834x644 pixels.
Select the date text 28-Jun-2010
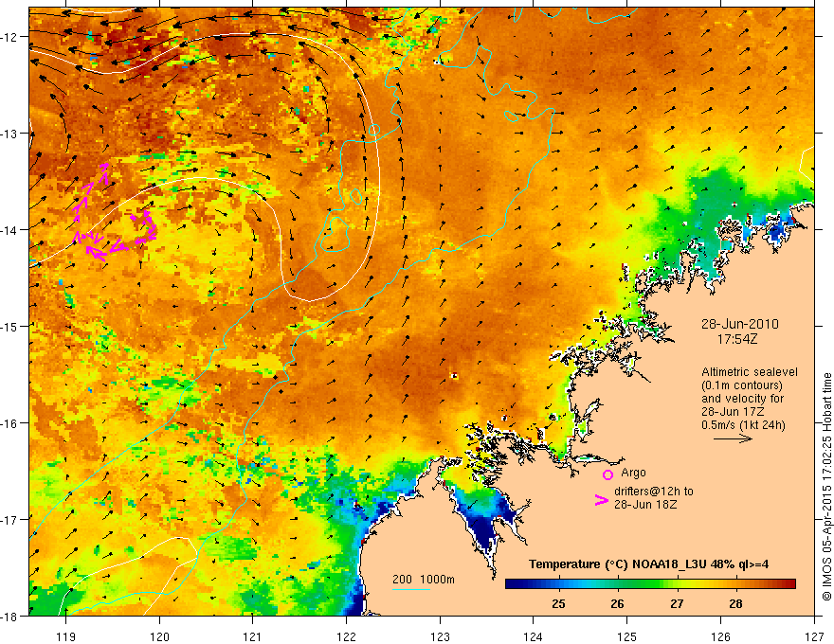pos(740,324)
